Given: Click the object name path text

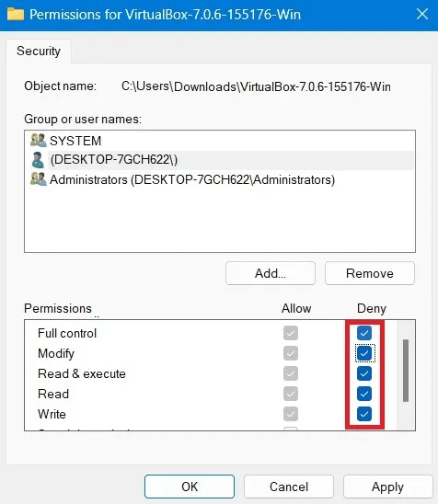Looking at the screenshot, I should coord(256,86).
